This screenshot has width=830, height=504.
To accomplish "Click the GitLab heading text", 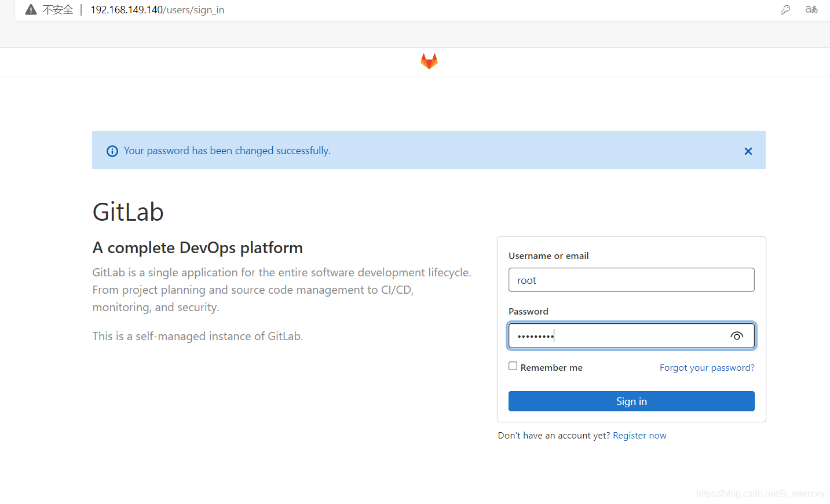I will (x=128, y=212).
